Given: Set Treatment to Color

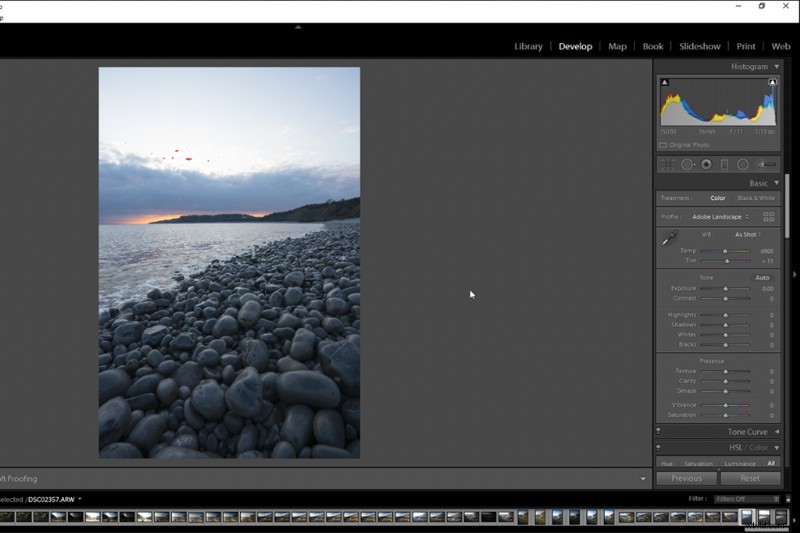Looking at the screenshot, I should 717,198.
